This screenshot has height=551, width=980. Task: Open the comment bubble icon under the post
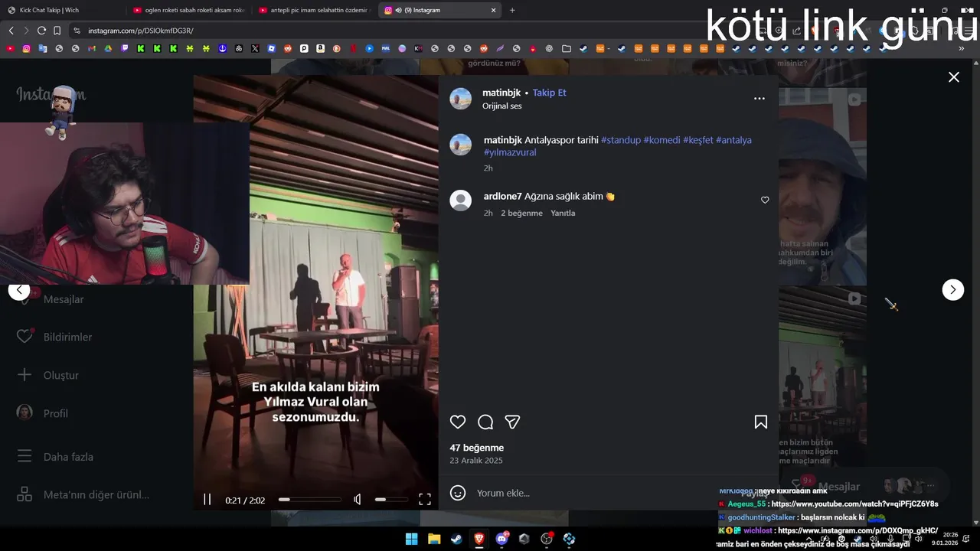(x=485, y=422)
